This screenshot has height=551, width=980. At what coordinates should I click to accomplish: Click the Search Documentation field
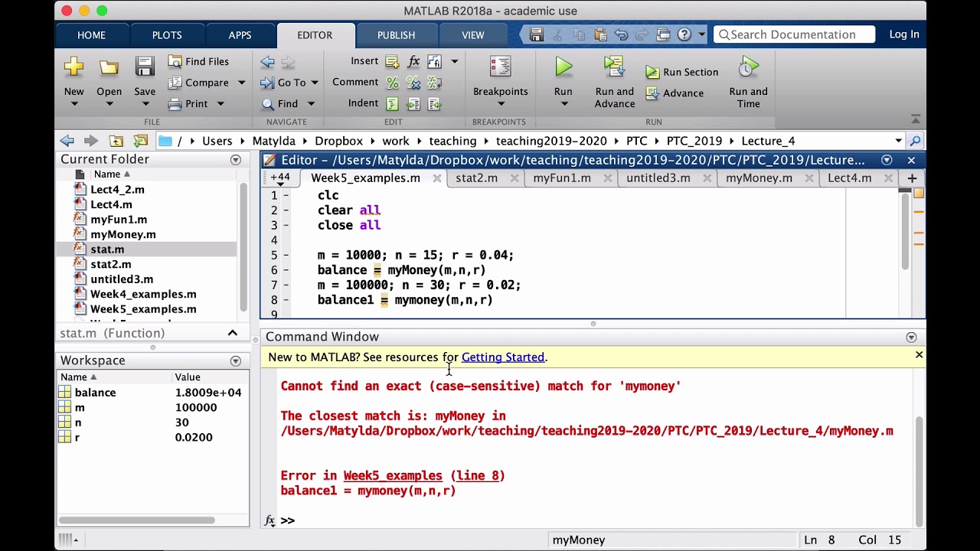tap(794, 34)
